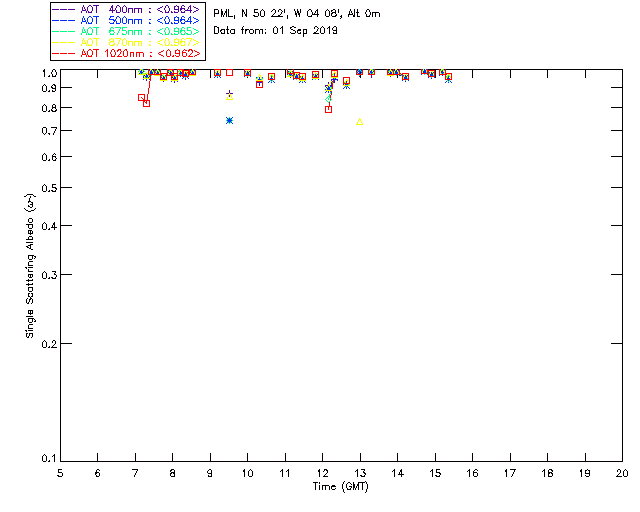Click the hour 11 label on time axis

click(x=285, y=473)
